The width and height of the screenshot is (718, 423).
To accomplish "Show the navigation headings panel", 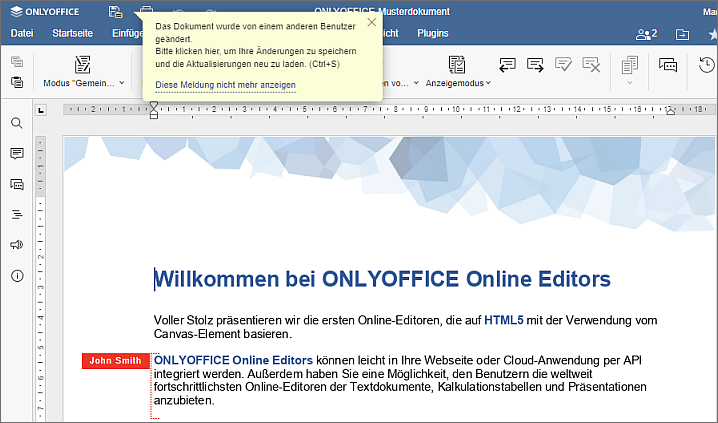I will 16,214.
